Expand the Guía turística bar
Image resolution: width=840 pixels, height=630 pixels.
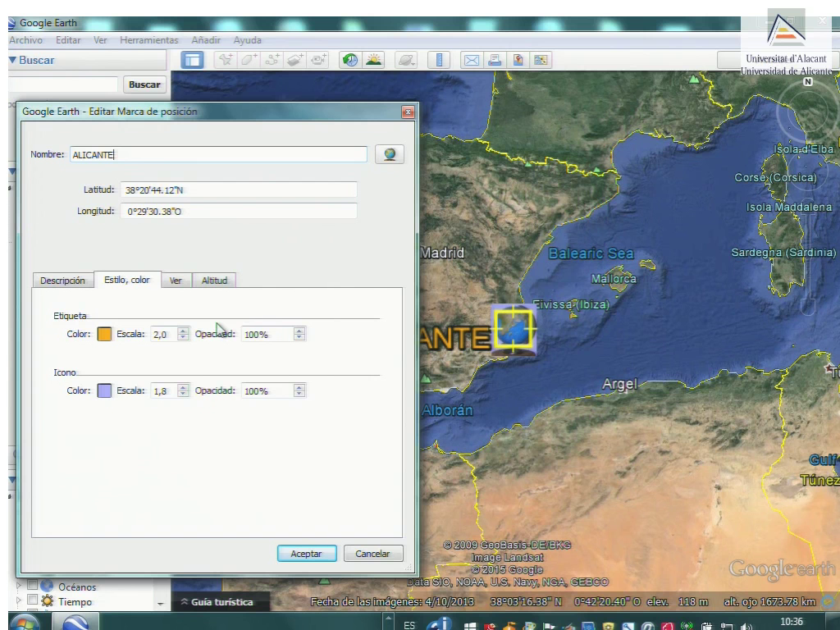pos(217,601)
